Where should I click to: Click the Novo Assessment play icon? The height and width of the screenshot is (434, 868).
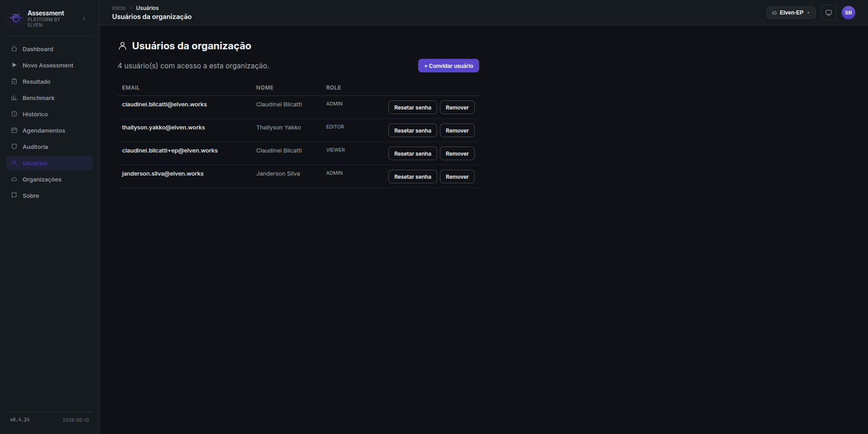(x=14, y=65)
